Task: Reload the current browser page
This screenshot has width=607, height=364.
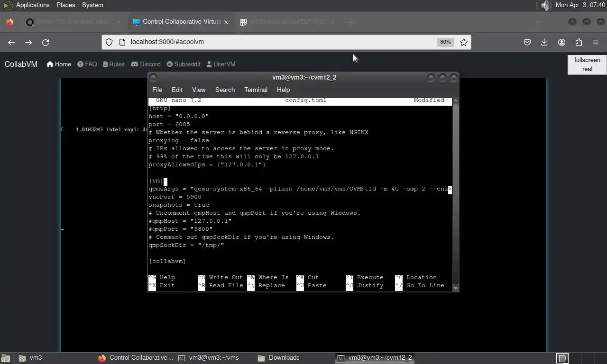Action: (46, 42)
